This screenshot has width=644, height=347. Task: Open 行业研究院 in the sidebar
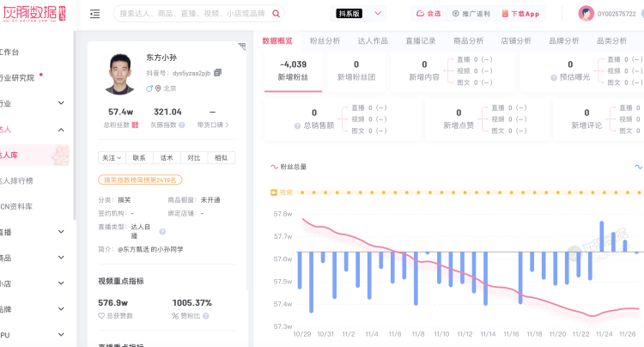(x=17, y=77)
